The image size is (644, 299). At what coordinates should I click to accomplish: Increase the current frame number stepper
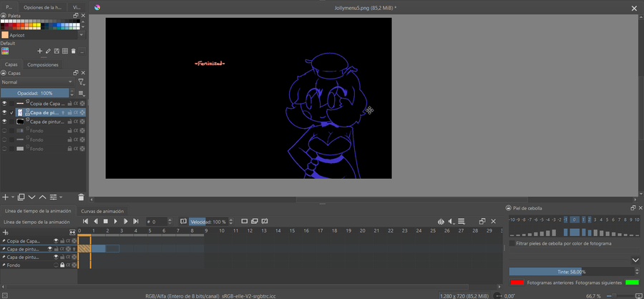click(170, 220)
